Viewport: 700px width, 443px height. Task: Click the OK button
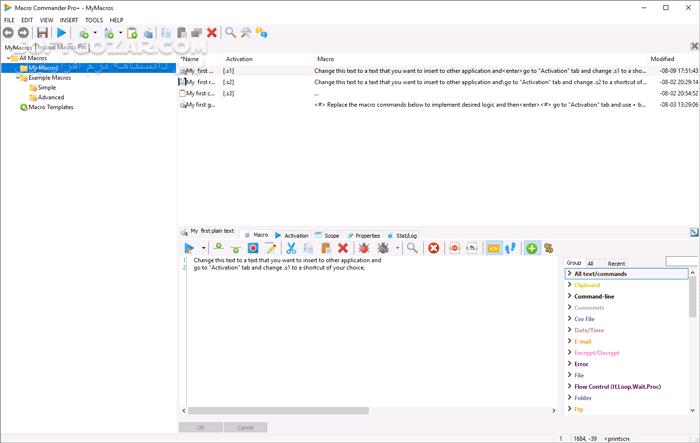pyautogui.click(x=201, y=427)
